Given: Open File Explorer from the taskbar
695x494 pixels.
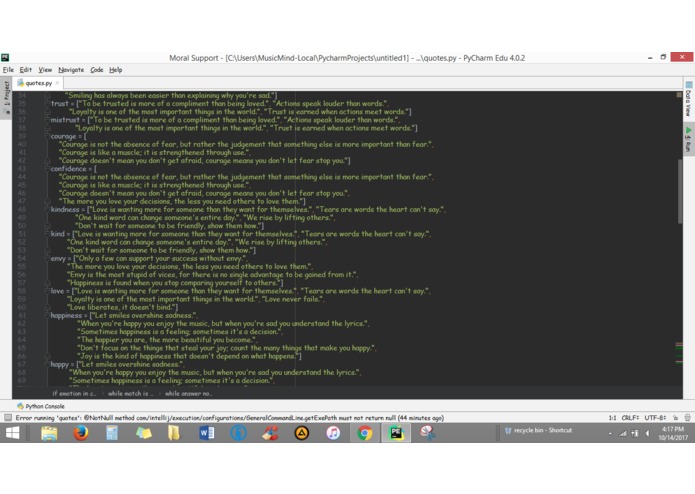Looking at the screenshot, I should 49,433.
